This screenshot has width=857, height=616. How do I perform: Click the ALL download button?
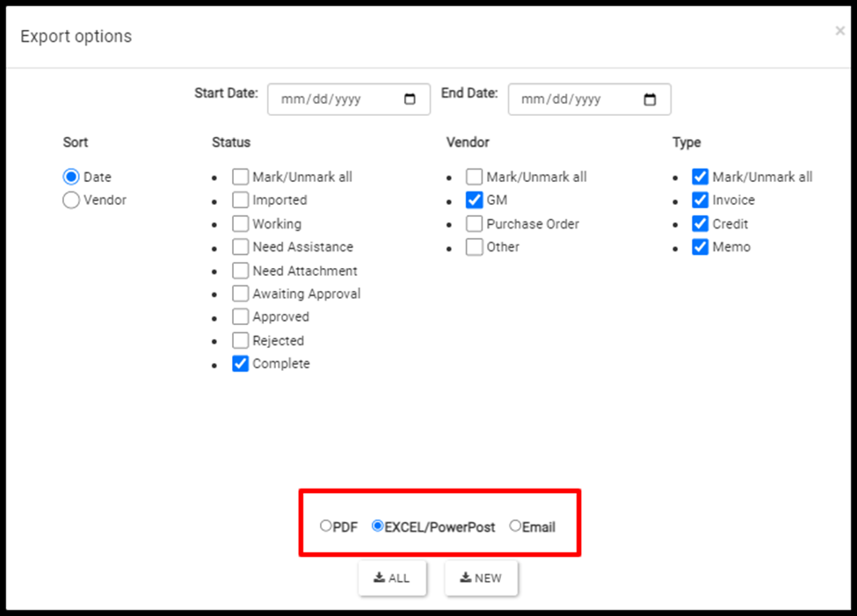coord(392,577)
